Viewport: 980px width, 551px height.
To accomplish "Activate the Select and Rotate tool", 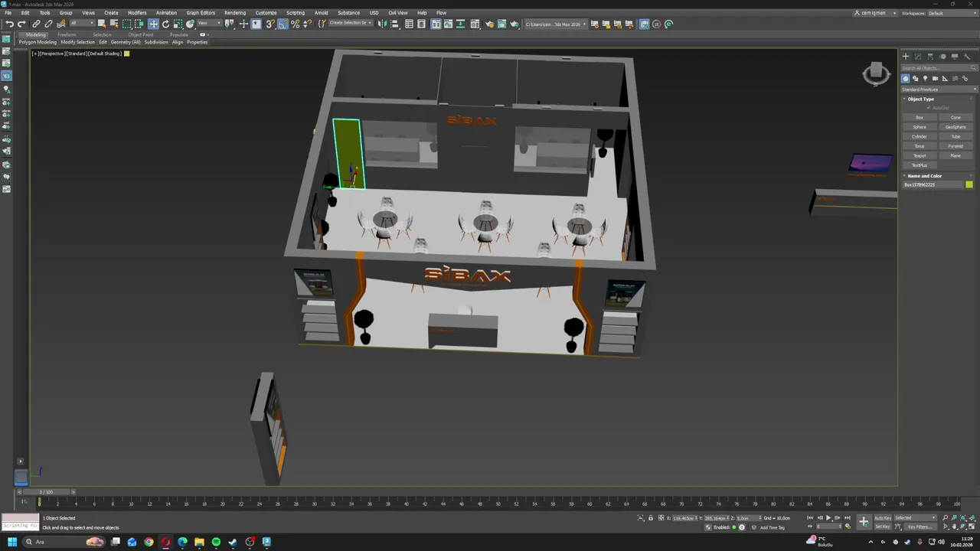I will point(165,24).
